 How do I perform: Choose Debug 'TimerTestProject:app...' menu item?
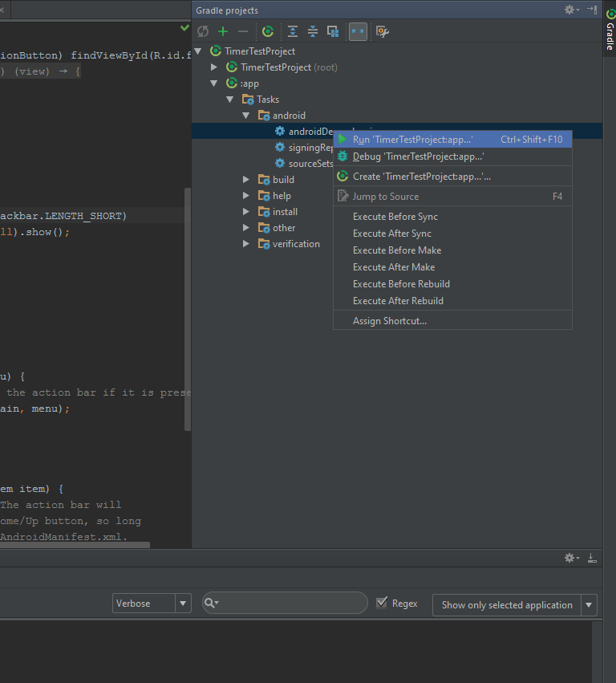pos(452,157)
